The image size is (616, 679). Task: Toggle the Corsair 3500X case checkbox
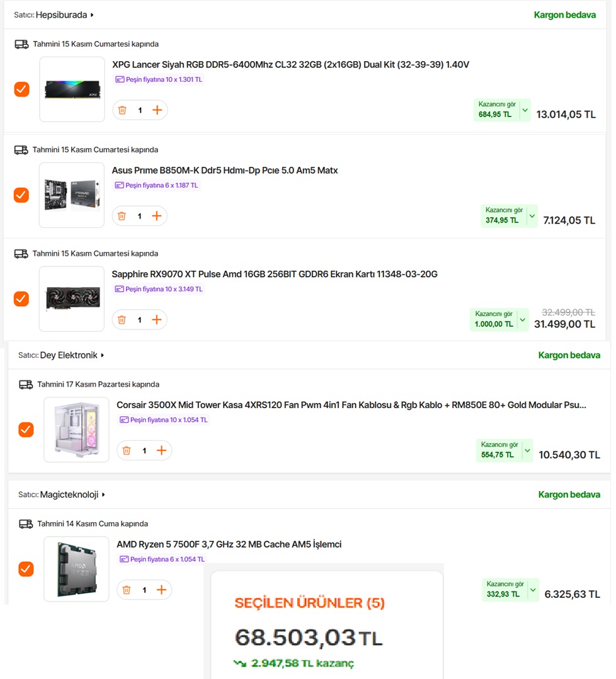tap(26, 430)
